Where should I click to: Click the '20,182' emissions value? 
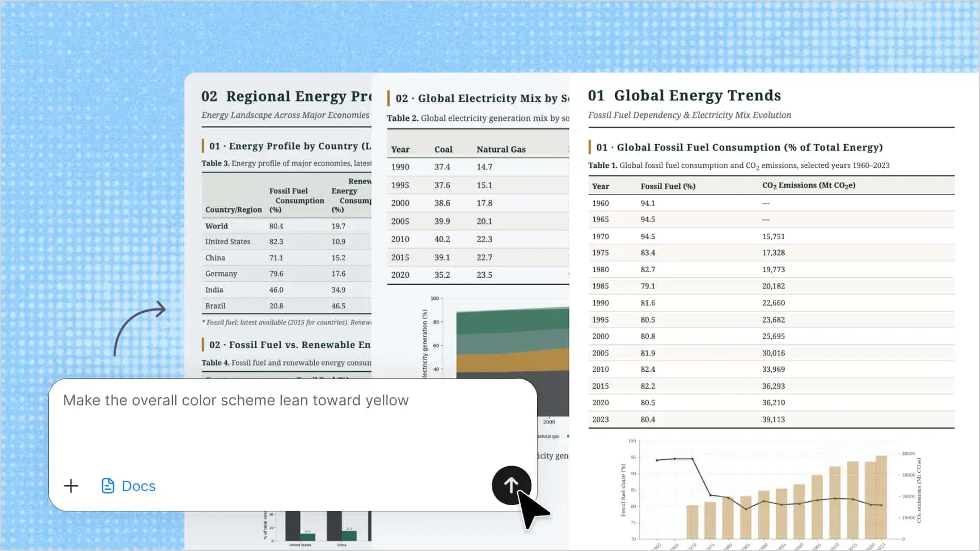point(774,286)
